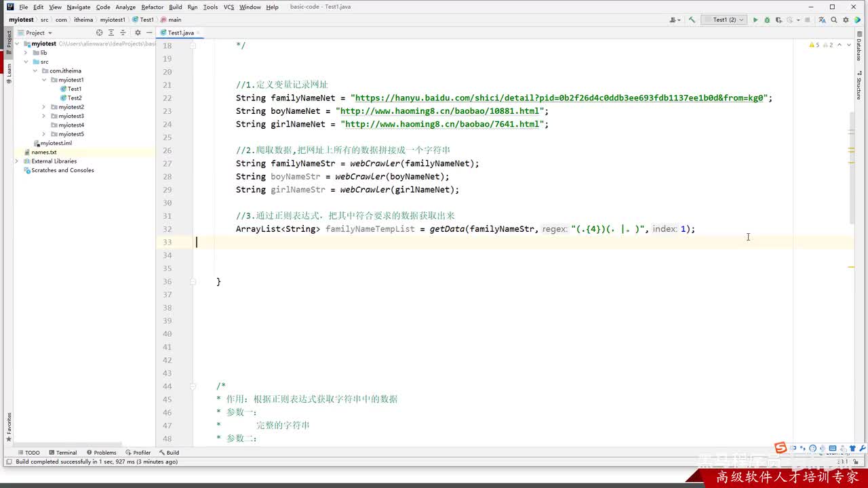
Task: Click the itheima breadcrumb in navigation bar
Action: coord(83,20)
